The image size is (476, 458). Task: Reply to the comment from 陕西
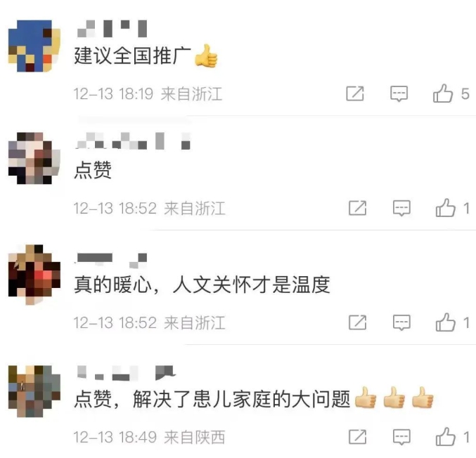click(401, 437)
